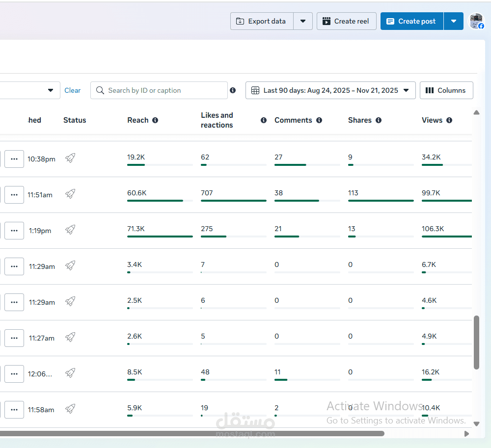491x448 pixels.
Task: Click boost rocket icon for 11:51am post
Action: point(70,194)
